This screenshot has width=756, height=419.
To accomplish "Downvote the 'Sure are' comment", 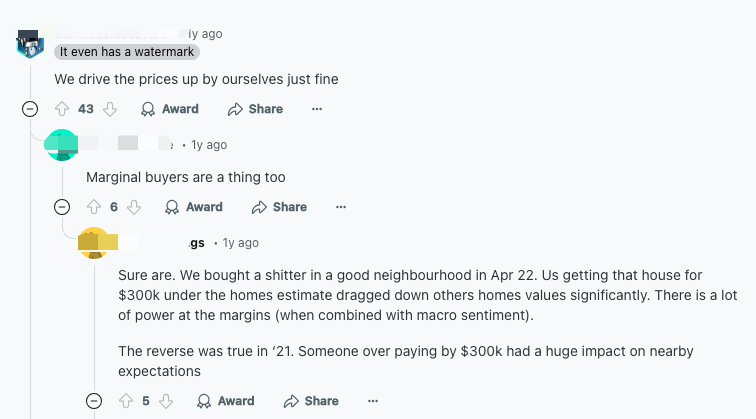I will (x=166, y=401).
